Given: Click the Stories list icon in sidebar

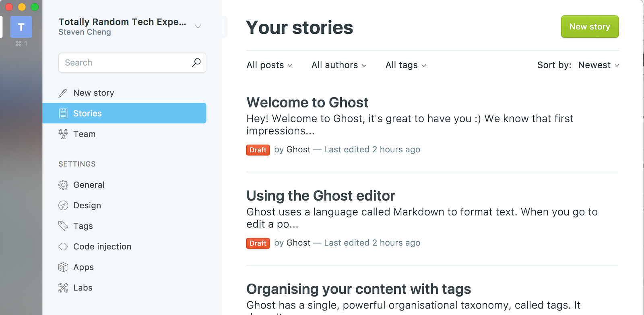Looking at the screenshot, I should point(63,114).
